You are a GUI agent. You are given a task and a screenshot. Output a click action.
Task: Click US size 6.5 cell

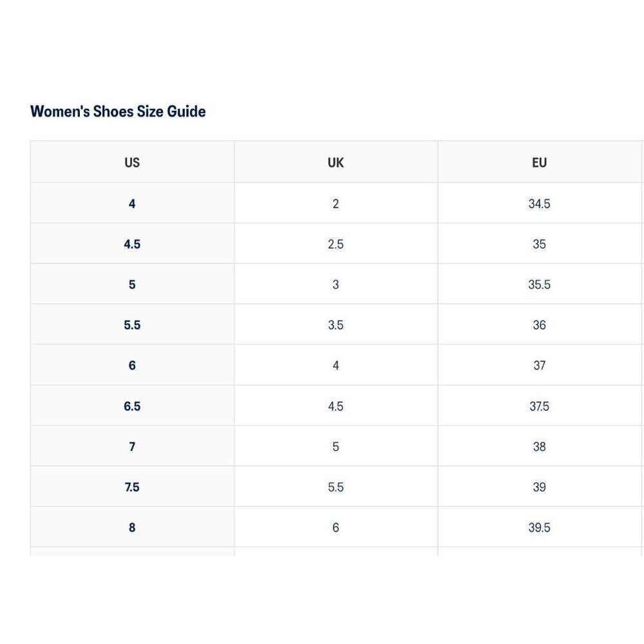coord(132,406)
